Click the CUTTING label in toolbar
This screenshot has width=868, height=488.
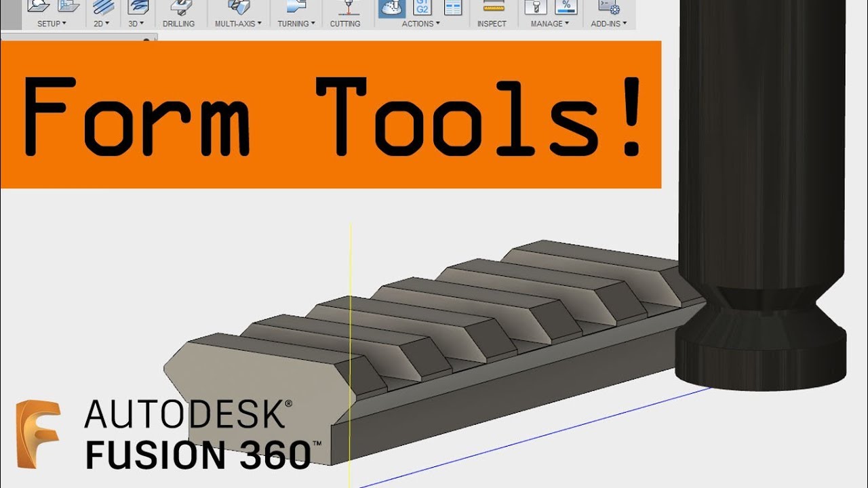tap(345, 24)
